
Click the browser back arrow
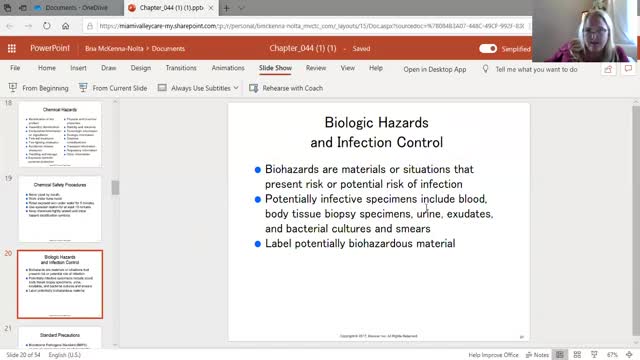coord(9,26)
